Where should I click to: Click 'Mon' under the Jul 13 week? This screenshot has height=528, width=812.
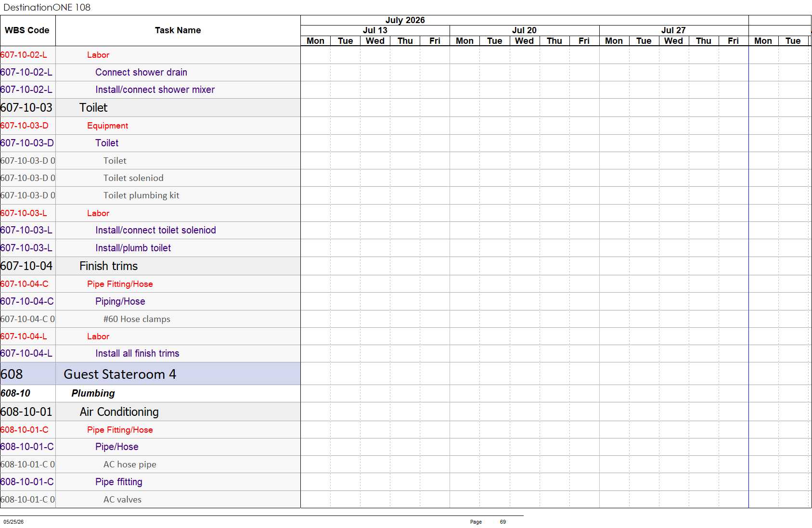coord(315,41)
